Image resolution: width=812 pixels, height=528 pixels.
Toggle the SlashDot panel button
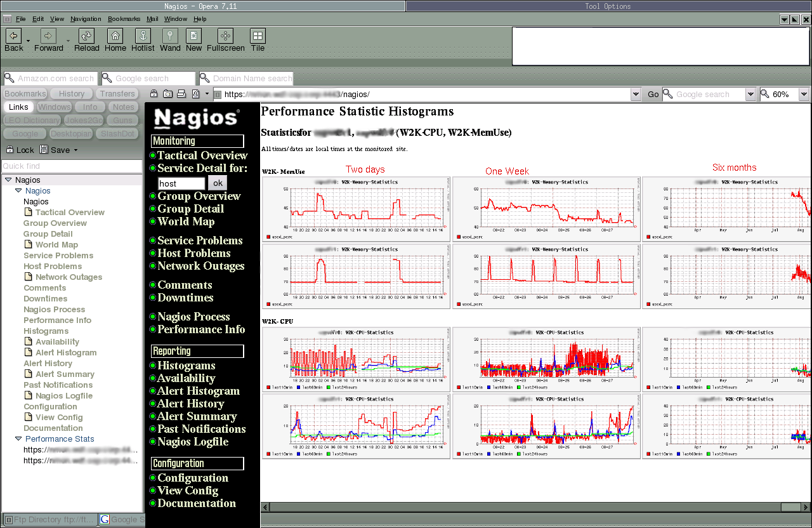coord(117,133)
